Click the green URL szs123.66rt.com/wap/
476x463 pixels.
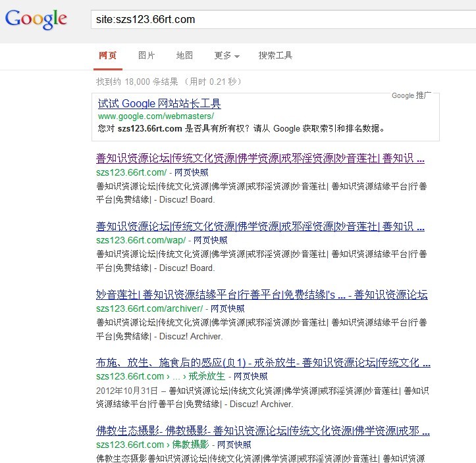point(141,241)
